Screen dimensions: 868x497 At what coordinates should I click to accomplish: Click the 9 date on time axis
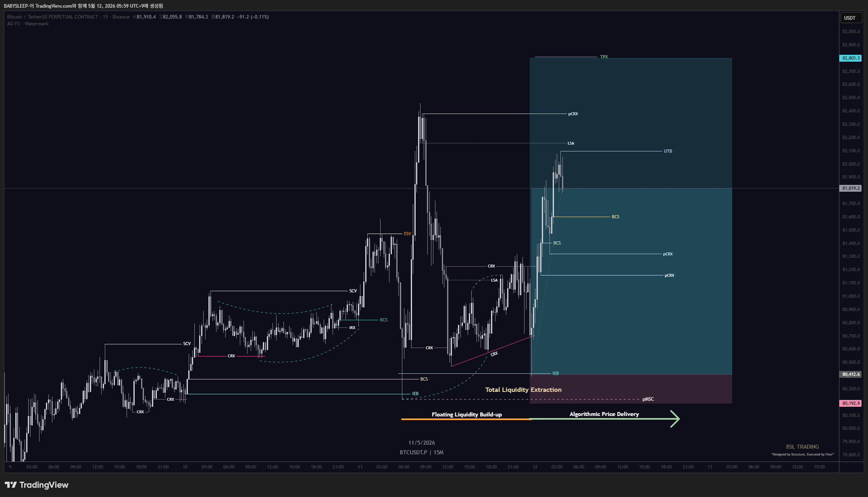pos(10,467)
